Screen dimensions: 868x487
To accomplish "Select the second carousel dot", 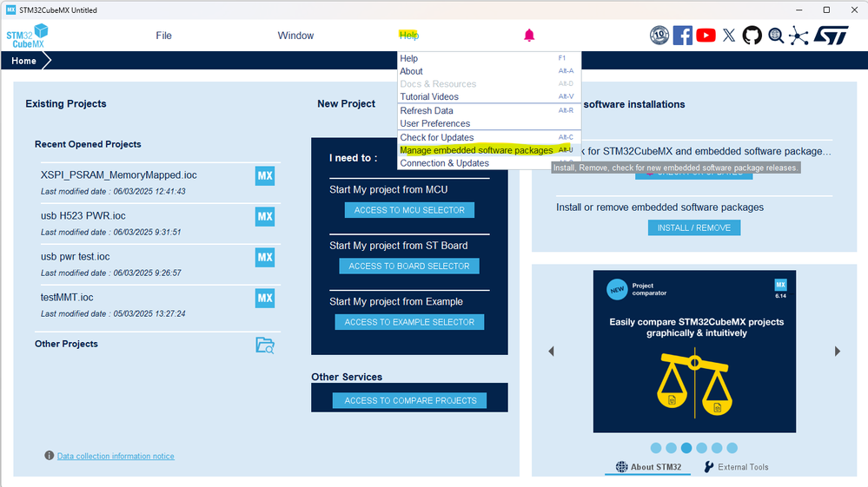I will coord(672,448).
